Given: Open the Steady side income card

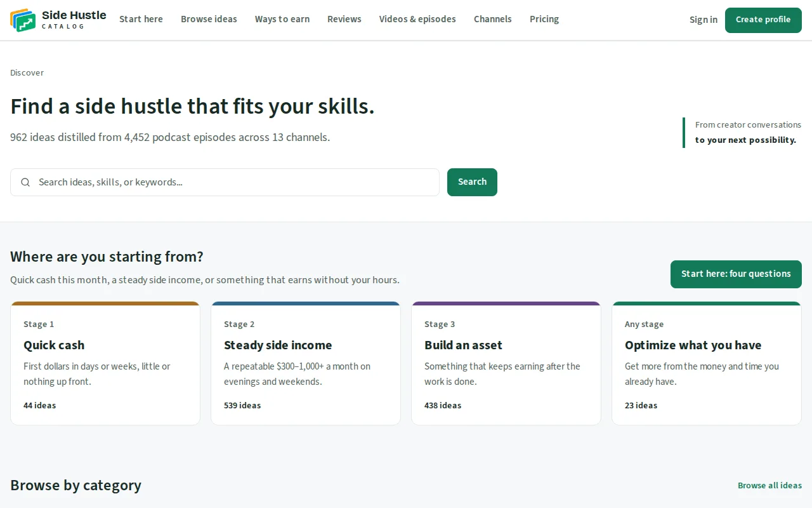Looking at the screenshot, I should click(x=306, y=363).
